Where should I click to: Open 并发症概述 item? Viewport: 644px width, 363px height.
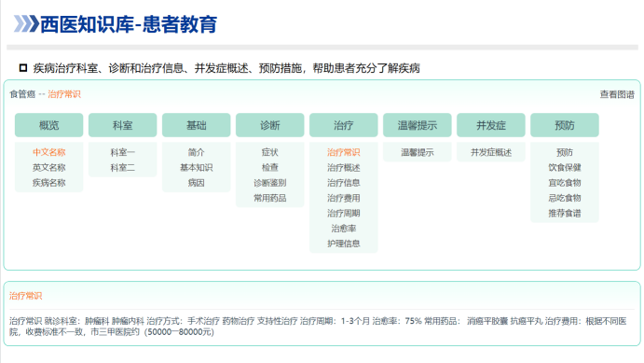tap(491, 152)
